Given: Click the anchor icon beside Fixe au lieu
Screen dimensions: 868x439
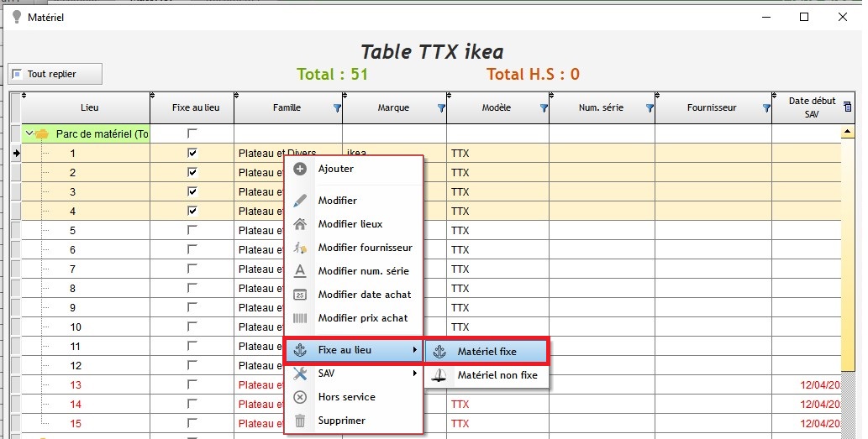Looking at the screenshot, I should pos(300,350).
